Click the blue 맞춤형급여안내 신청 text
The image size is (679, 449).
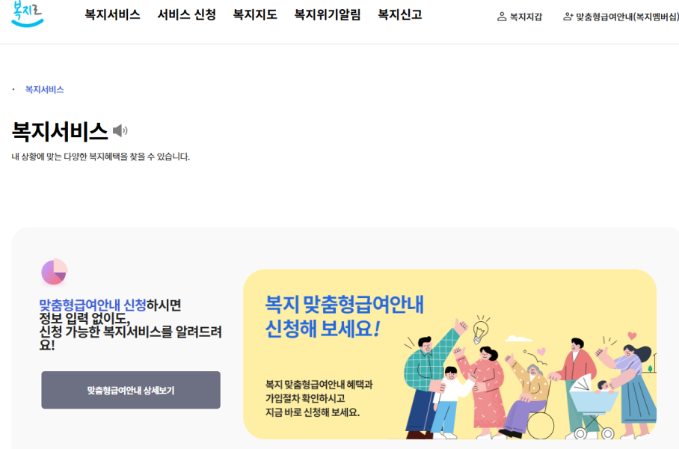pos(93,305)
